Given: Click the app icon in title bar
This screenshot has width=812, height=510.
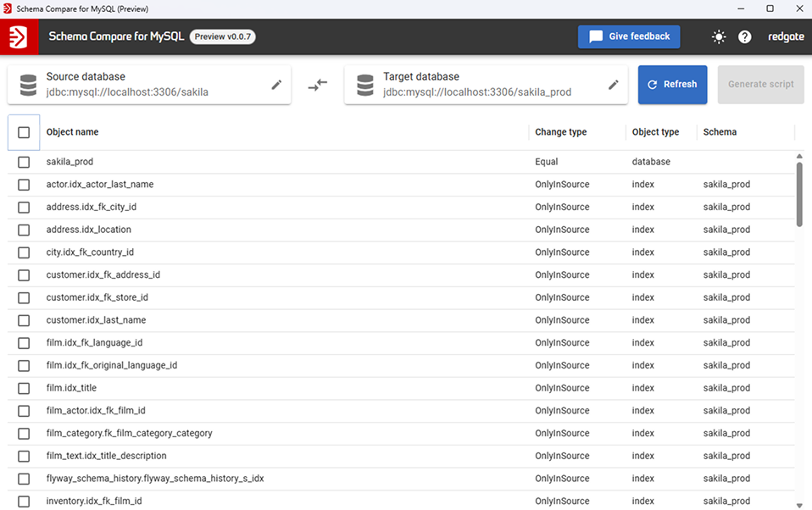Looking at the screenshot, I should tap(8, 8).
